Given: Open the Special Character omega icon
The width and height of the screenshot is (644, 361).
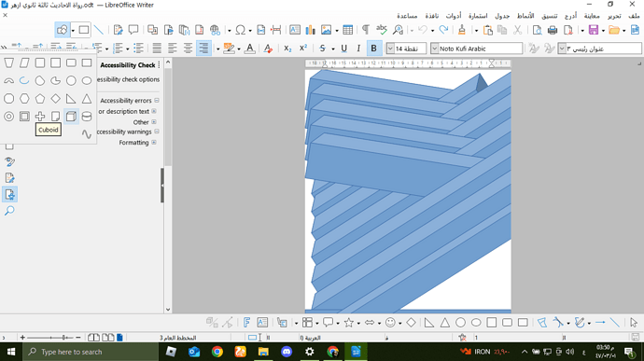Looking at the screenshot, I should [x=241, y=30].
